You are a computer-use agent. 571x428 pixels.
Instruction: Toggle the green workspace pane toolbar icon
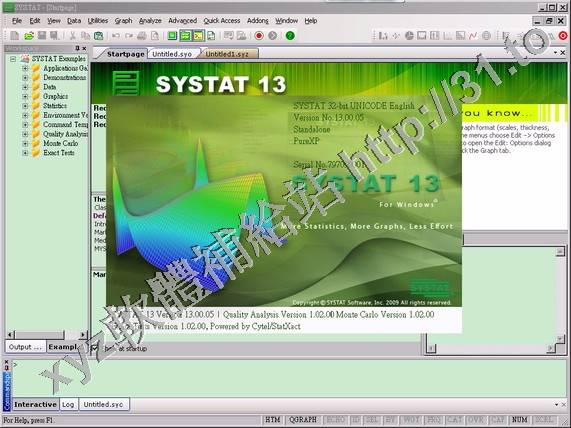click(x=185, y=36)
